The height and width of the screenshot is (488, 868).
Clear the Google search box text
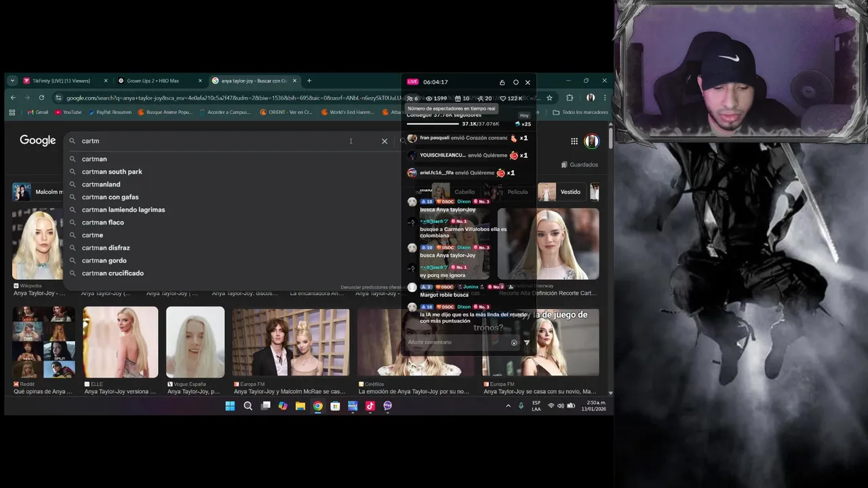(x=384, y=141)
